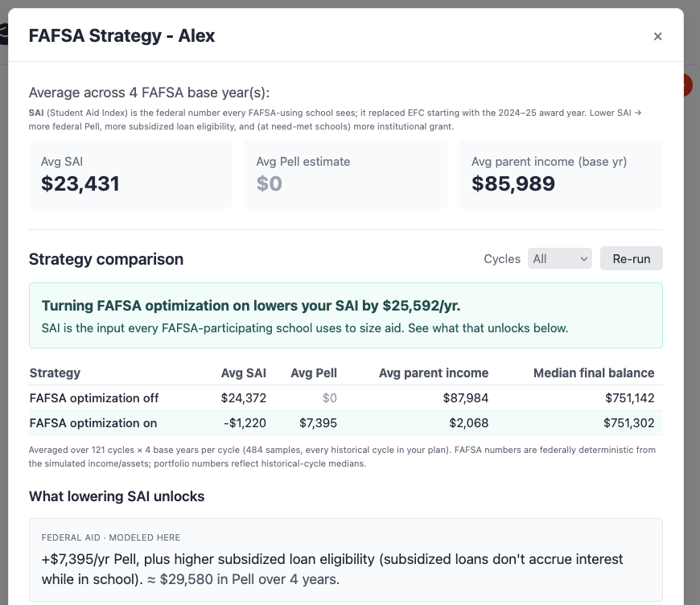This screenshot has height=605, width=700.
Task: Click the bold SAI definition paragraph
Action: tap(335, 119)
